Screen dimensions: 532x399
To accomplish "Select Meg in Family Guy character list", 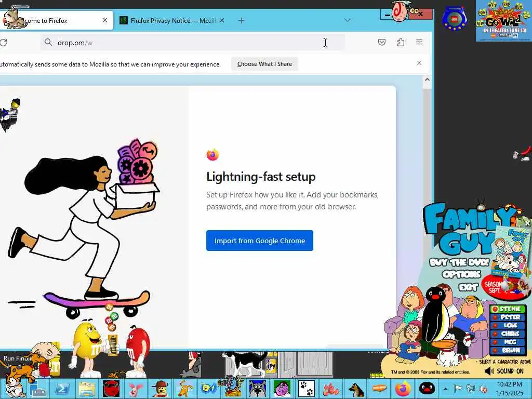I will click(508, 342).
